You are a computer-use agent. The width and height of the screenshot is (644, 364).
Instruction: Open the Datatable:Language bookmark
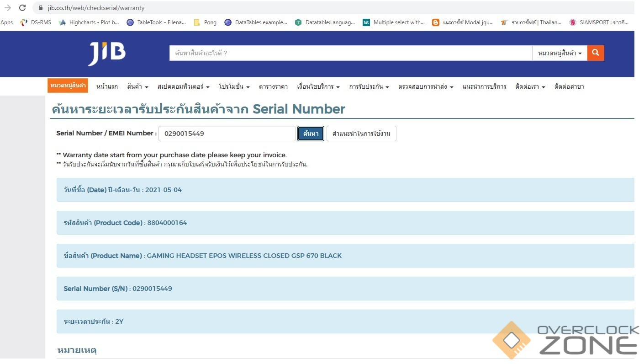325,22
